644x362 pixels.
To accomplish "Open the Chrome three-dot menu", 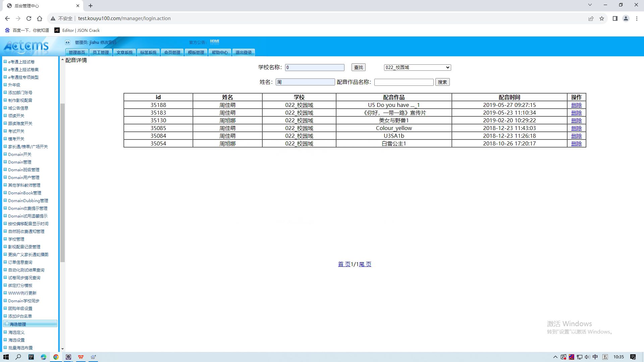I will (x=637, y=18).
